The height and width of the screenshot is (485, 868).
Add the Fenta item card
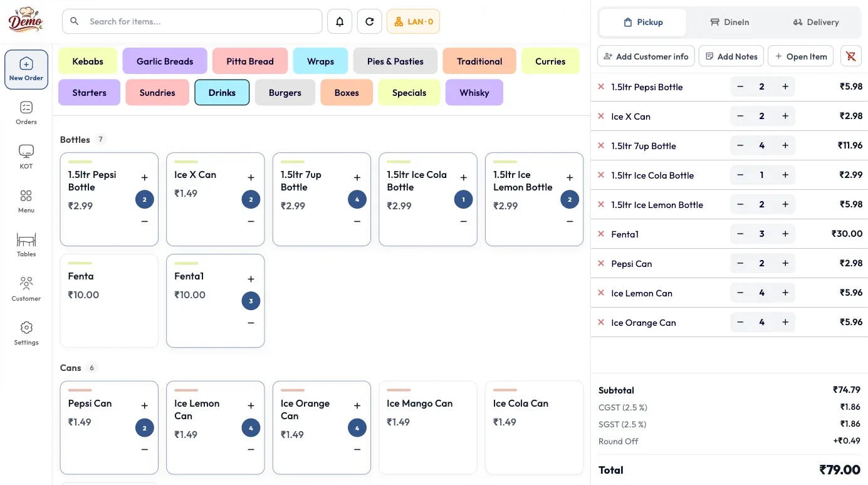[x=109, y=301]
